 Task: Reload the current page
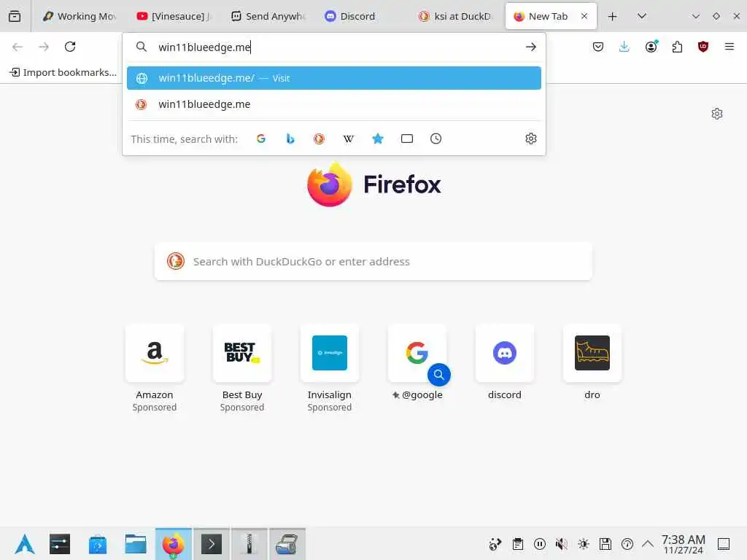pos(70,47)
